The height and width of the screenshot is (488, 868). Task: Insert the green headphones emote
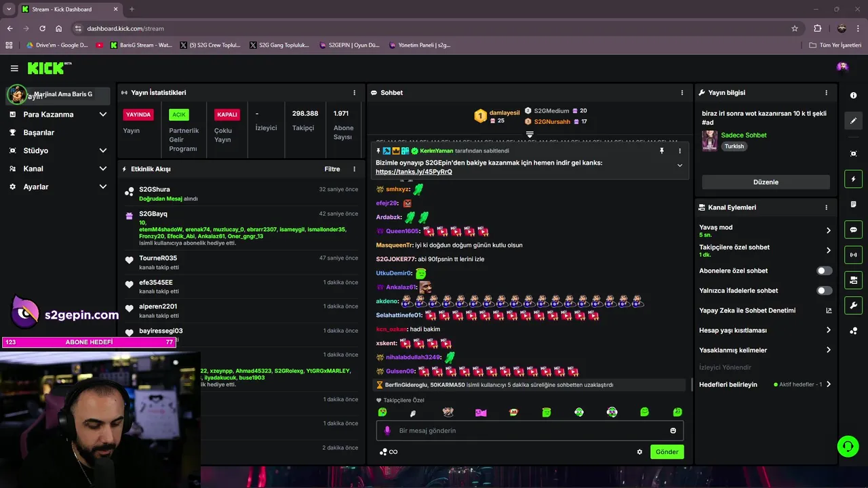click(612, 412)
